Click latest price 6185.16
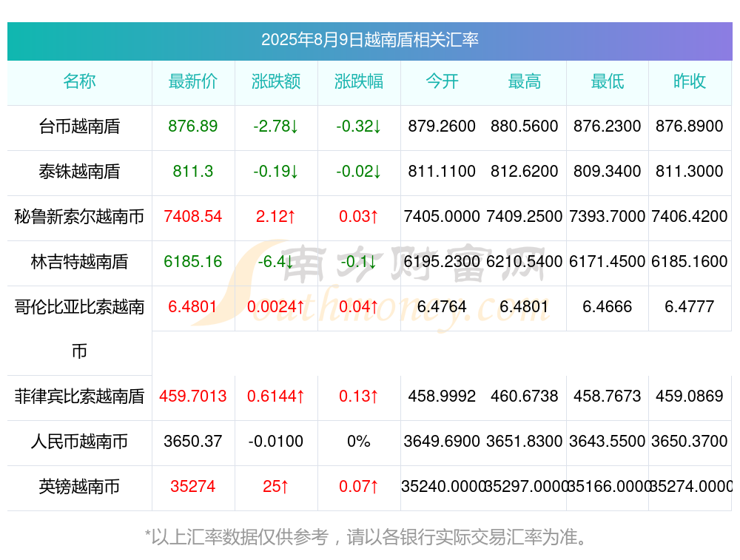This screenshot has width=740, height=560. [193, 261]
